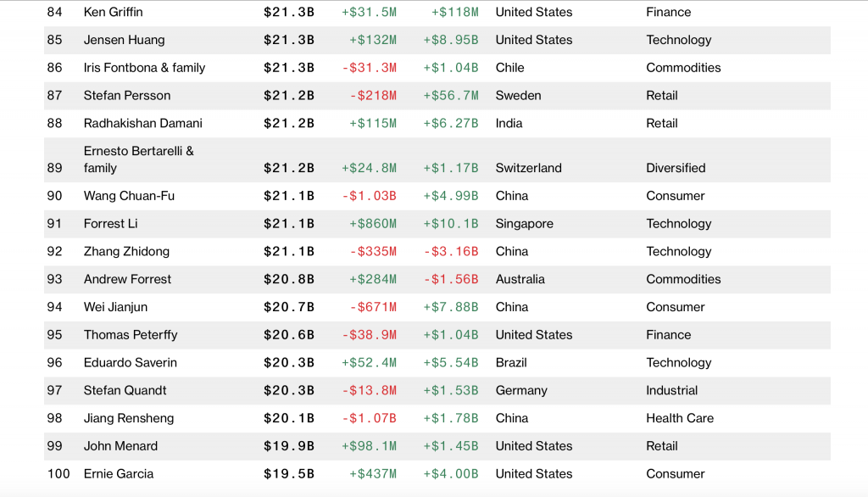Click Health Care industry for Jiang Rensheng
Screen dimensions: 868x497
pyautogui.click(x=680, y=418)
